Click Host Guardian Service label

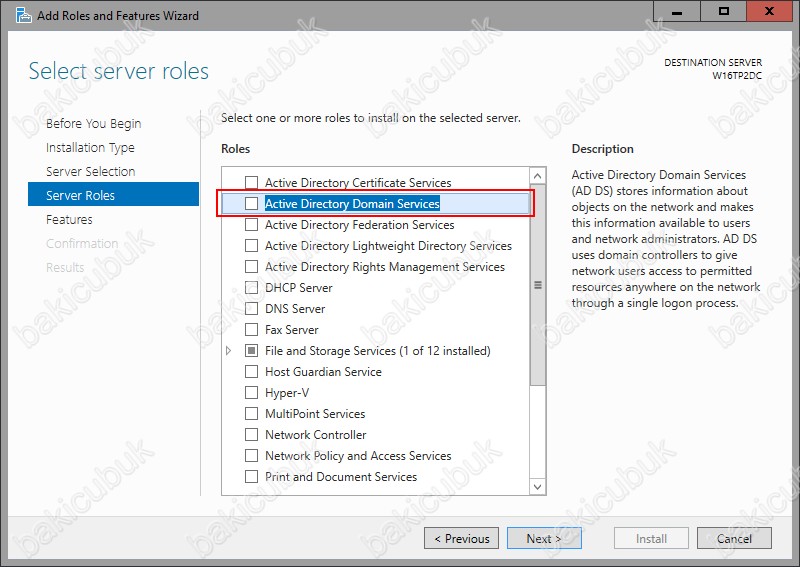click(x=323, y=372)
